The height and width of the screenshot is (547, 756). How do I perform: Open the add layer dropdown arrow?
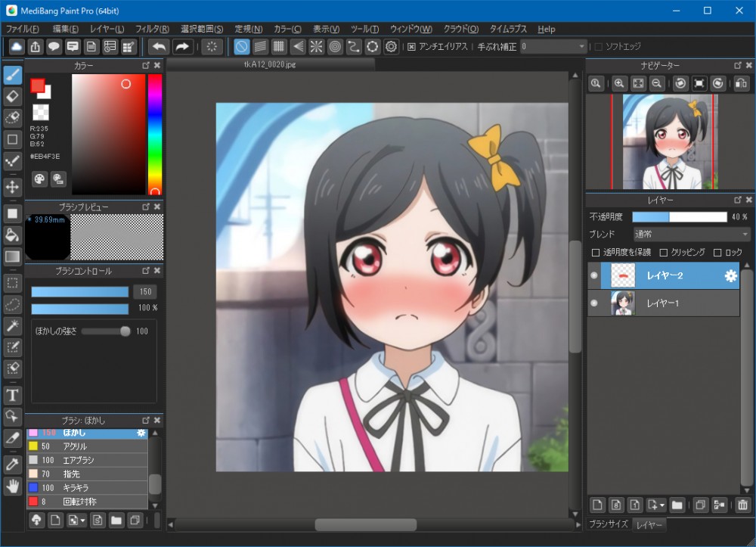click(662, 505)
